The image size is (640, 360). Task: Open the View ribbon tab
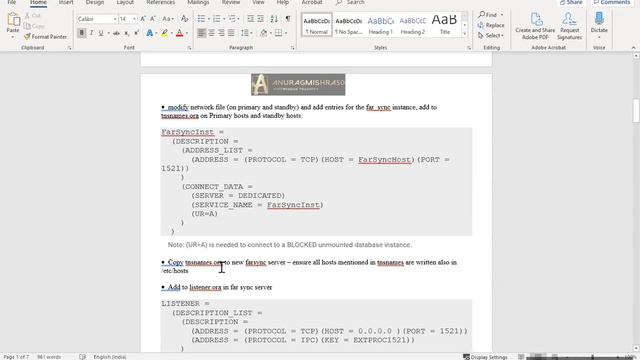(x=258, y=2)
